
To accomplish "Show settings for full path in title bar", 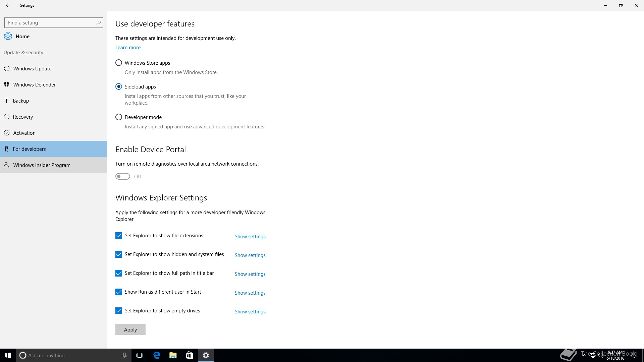I will pyautogui.click(x=250, y=274).
